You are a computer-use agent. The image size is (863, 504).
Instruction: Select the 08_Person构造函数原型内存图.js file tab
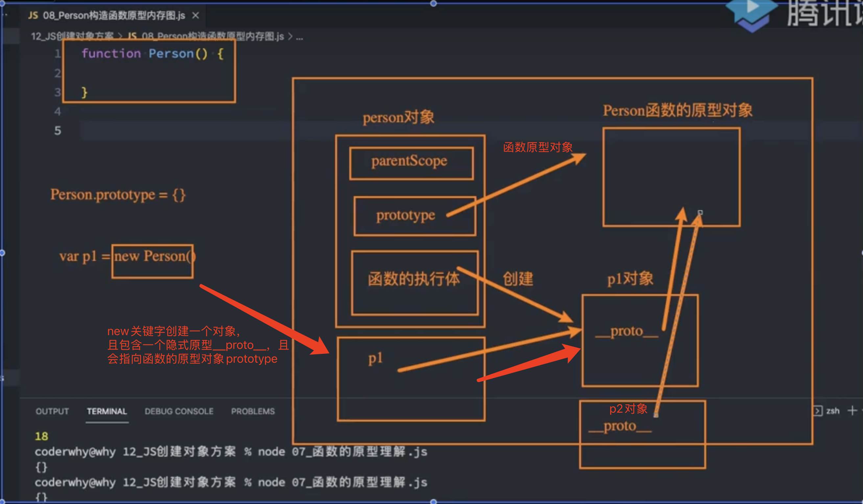(x=106, y=15)
